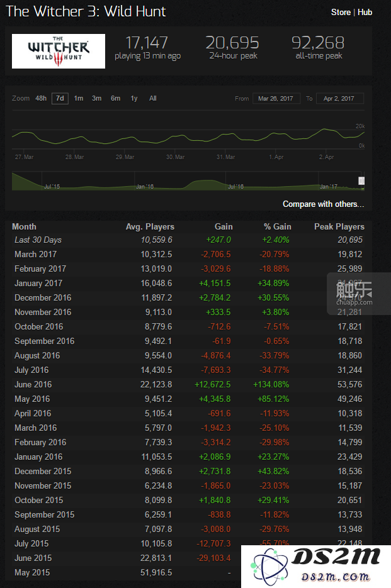Select the September 2016 row label
The width and height of the screenshot is (391, 588).
[x=44, y=341]
